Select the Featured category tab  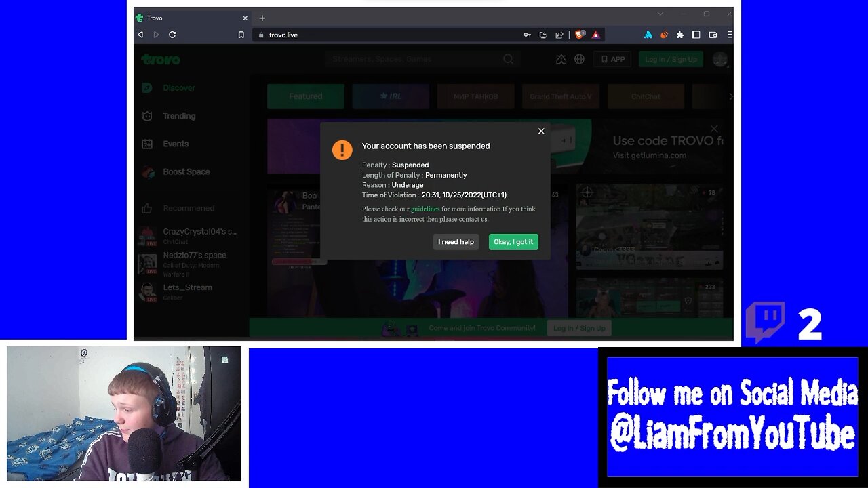(306, 96)
